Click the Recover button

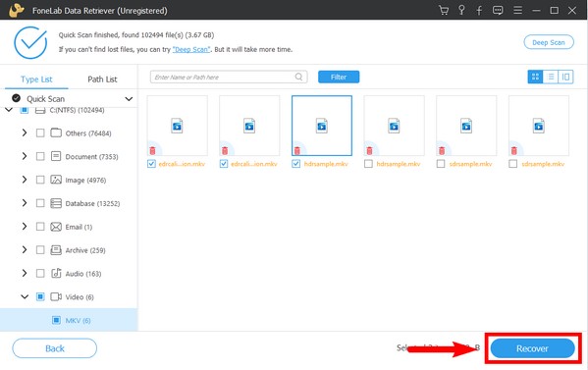532,348
